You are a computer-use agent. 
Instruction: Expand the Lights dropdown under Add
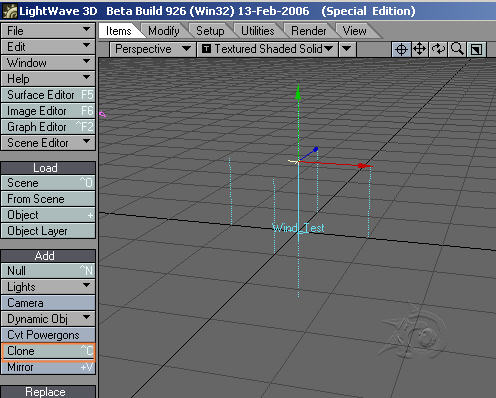coord(48,287)
